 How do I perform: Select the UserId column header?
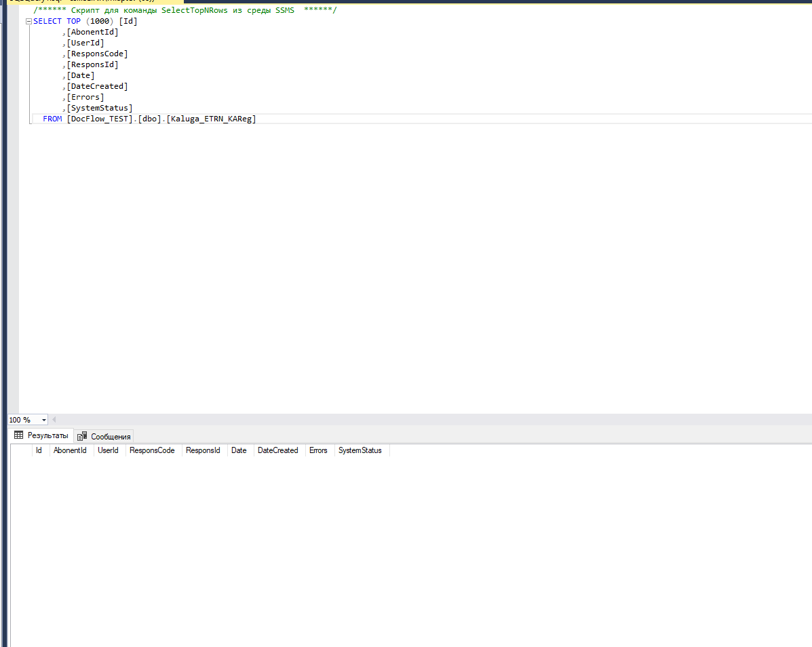click(x=109, y=450)
